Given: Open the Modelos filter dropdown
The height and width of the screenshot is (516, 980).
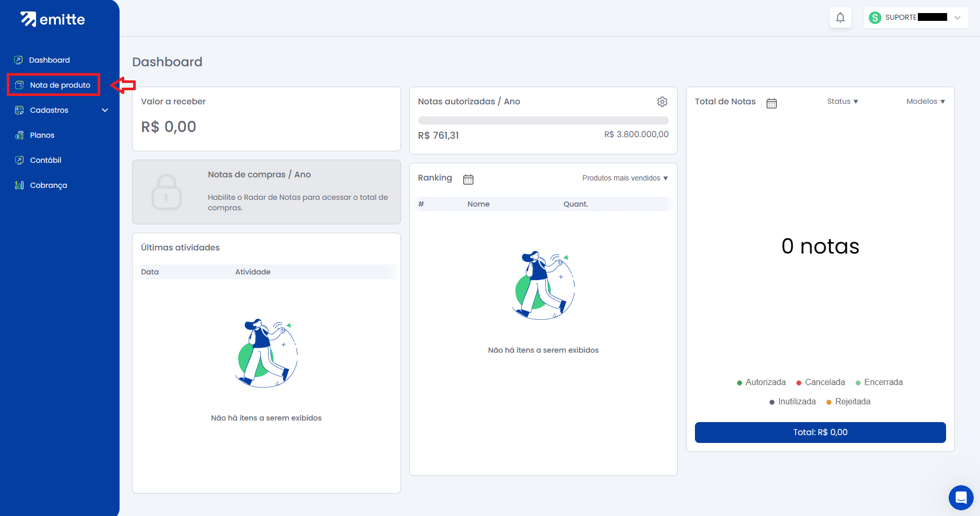Looking at the screenshot, I should pos(925,101).
